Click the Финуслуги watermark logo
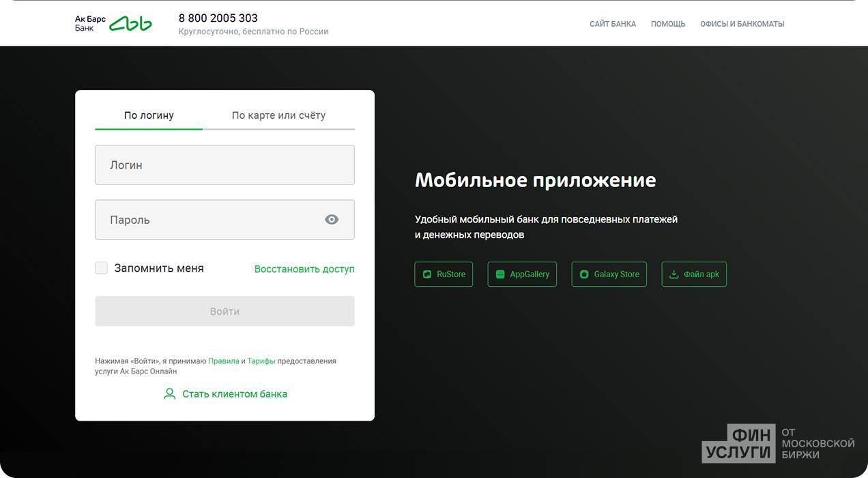Viewport: 868px width, 478px height. point(778,442)
